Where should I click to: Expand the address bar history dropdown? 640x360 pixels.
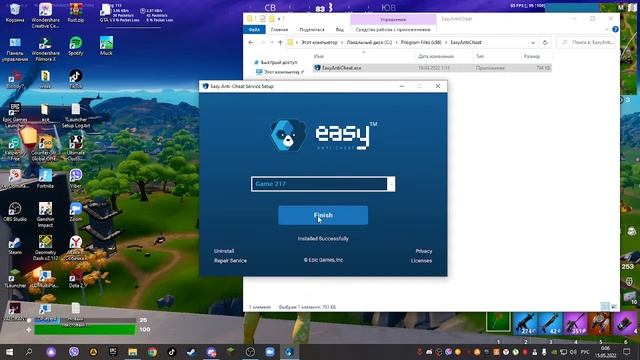533,42
